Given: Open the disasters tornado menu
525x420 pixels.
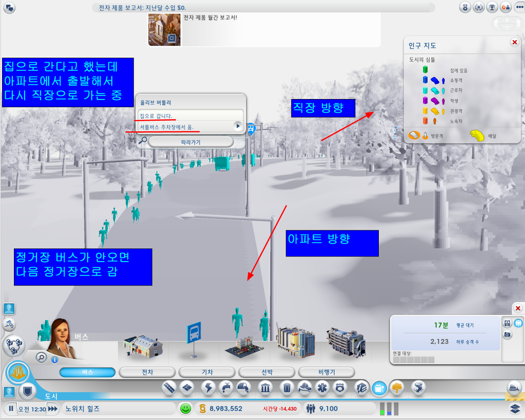Looking at the screenshot, I should click(418, 388).
